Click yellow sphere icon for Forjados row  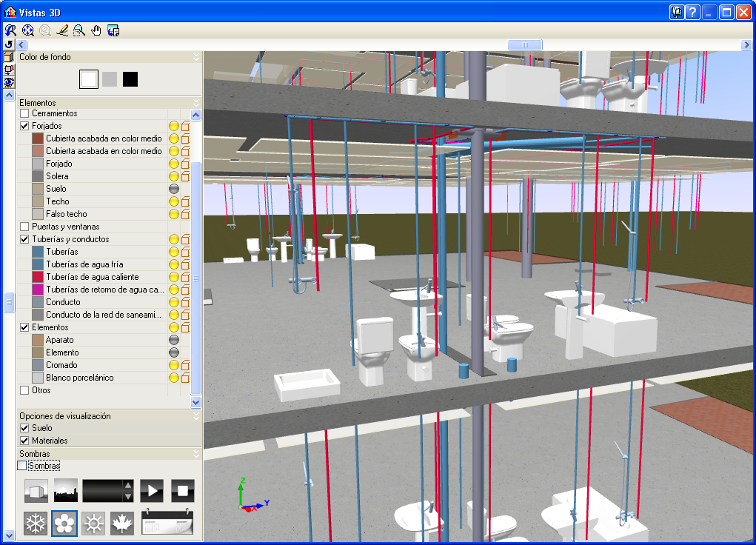point(174,127)
